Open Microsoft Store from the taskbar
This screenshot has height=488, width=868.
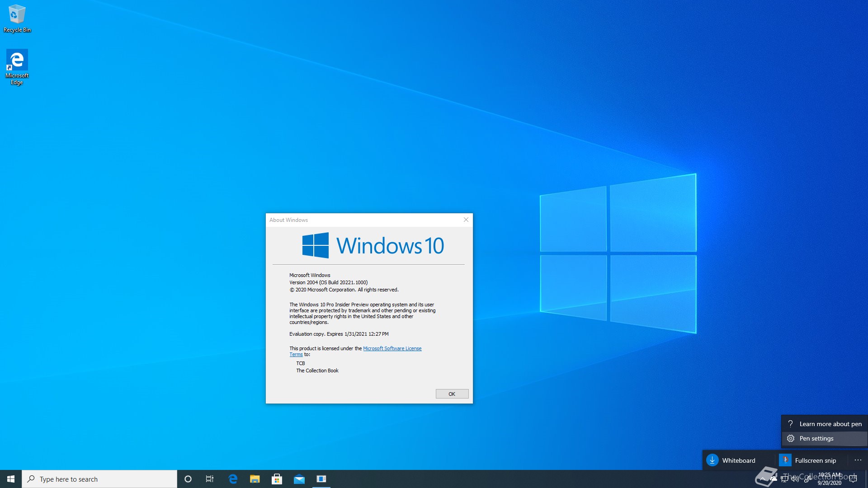(277, 479)
